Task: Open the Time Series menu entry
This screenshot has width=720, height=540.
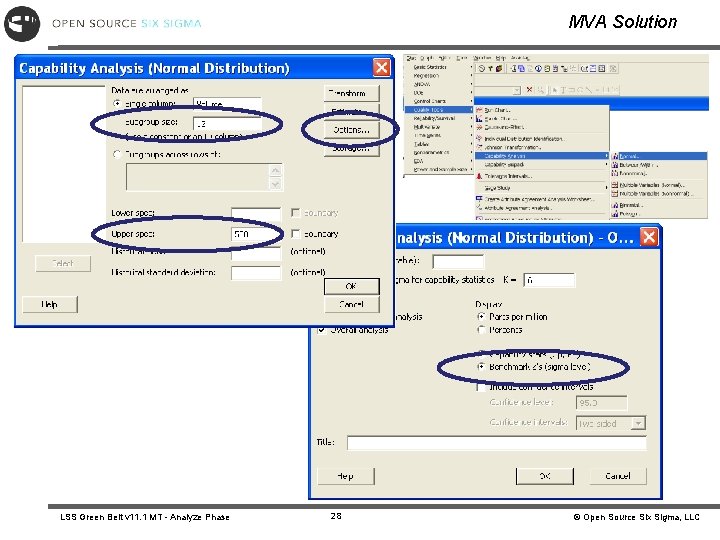Action: coord(439,135)
